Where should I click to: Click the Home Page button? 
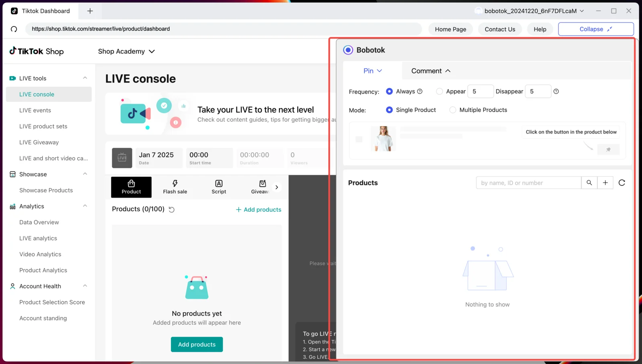[x=451, y=29]
